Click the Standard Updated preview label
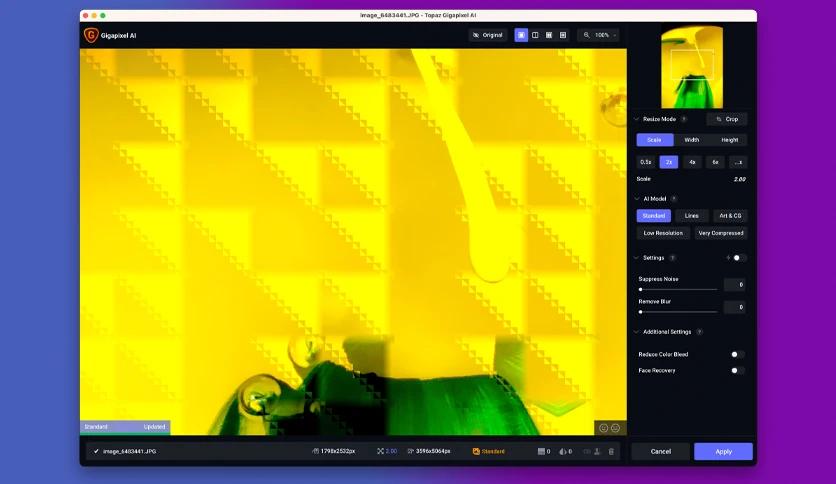This screenshot has height=484, width=836. (x=125, y=427)
